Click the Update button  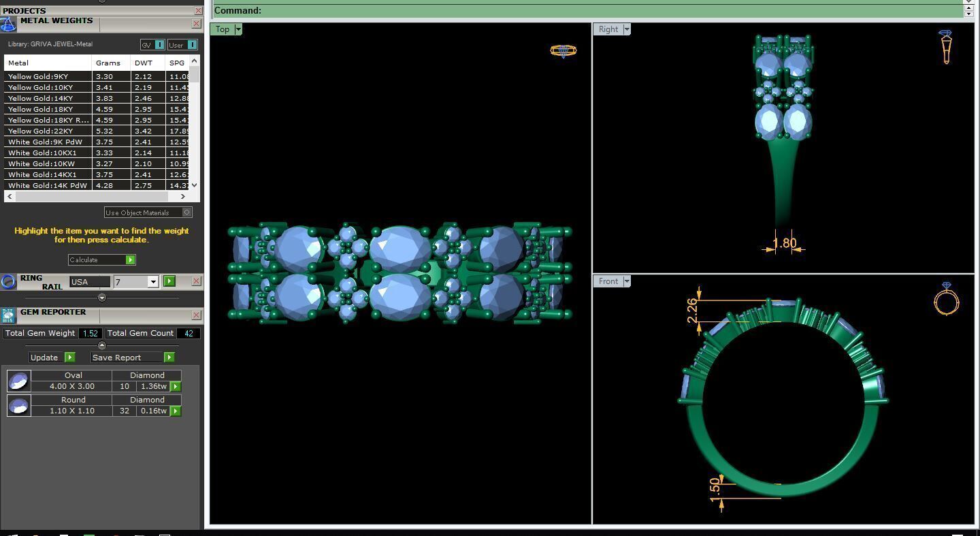click(x=52, y=357)
